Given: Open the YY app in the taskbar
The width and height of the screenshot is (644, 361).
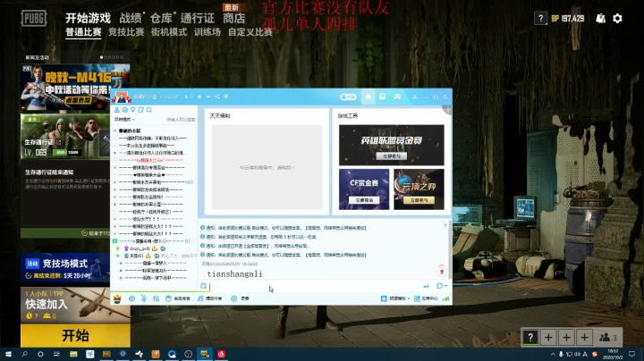Looking at the screenshot, I should pyautogui.click(x=205, y=354).
